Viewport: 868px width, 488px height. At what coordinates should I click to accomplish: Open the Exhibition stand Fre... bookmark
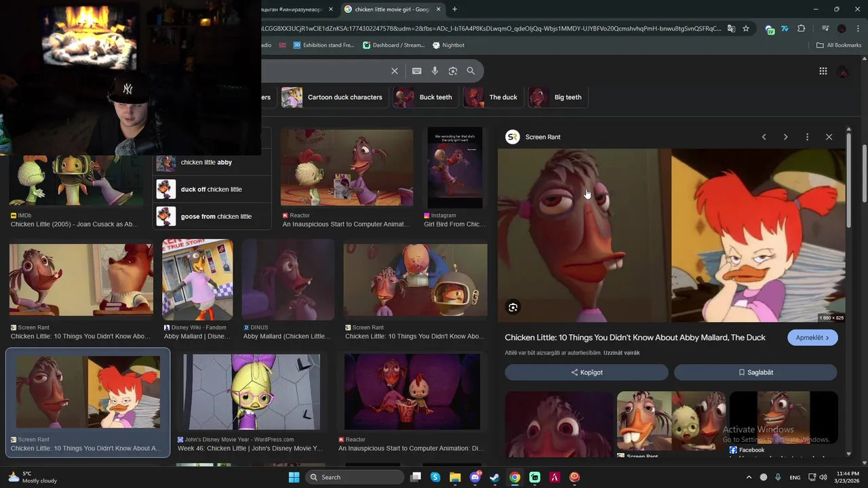(x=323, y=45)
